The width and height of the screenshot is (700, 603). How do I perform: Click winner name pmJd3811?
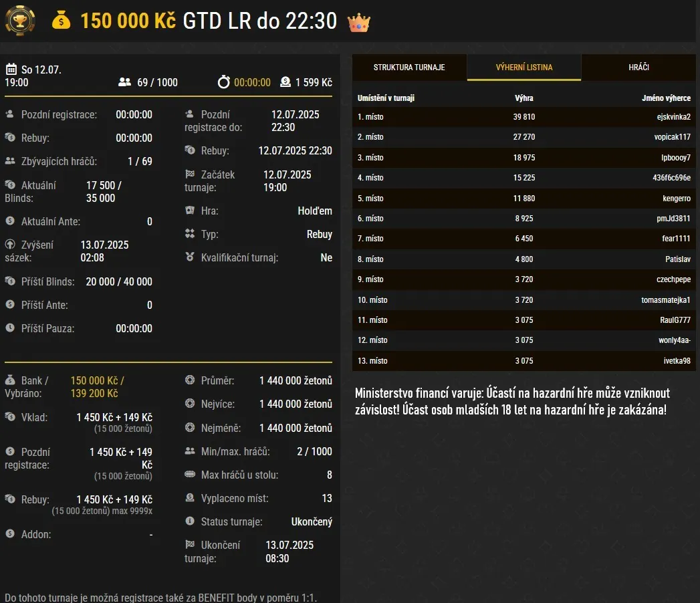674,218
